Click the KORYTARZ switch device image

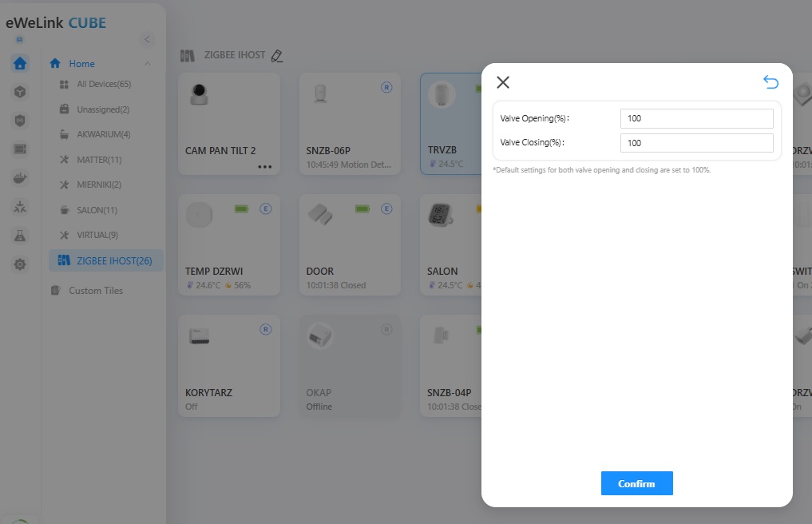tap(199, 336)
